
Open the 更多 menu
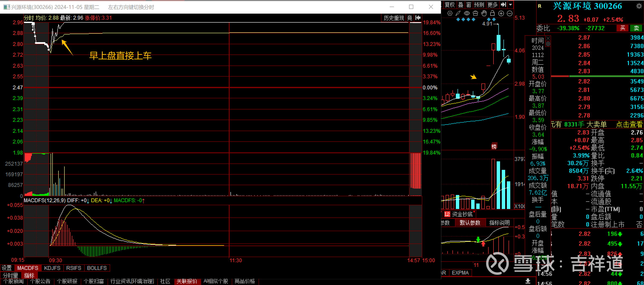coord(492,4)
